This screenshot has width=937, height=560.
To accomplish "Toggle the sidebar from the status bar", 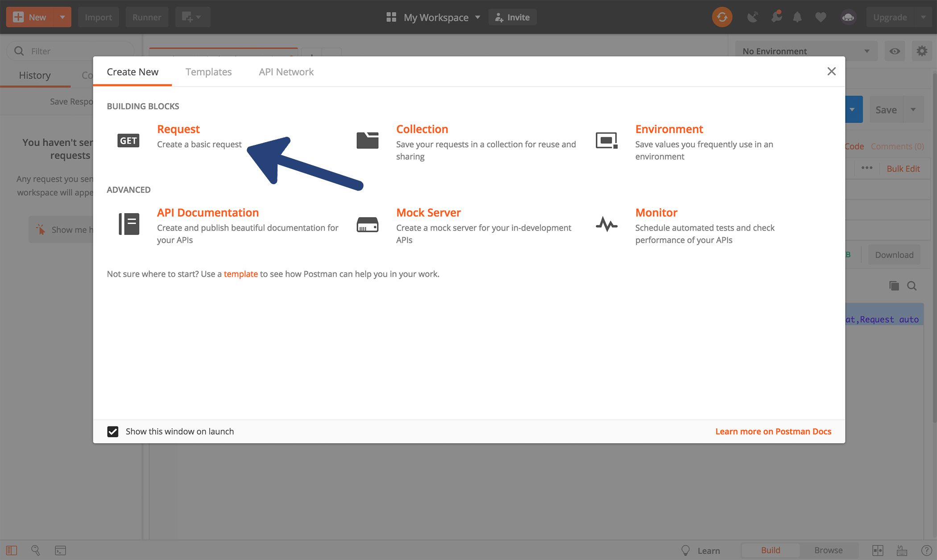I will point(12,551).
